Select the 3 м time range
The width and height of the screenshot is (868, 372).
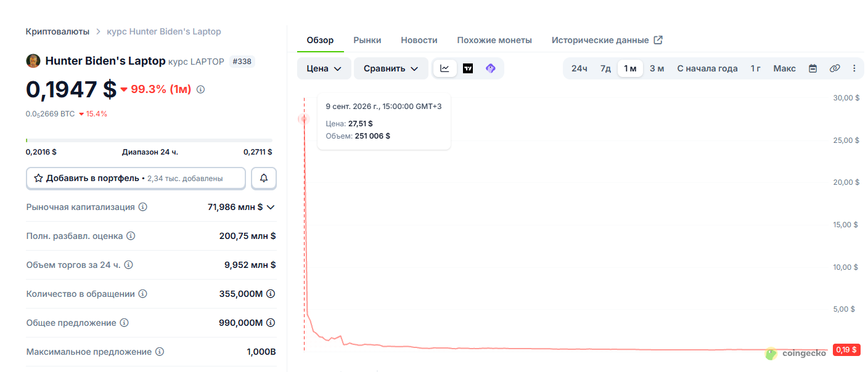657,68
